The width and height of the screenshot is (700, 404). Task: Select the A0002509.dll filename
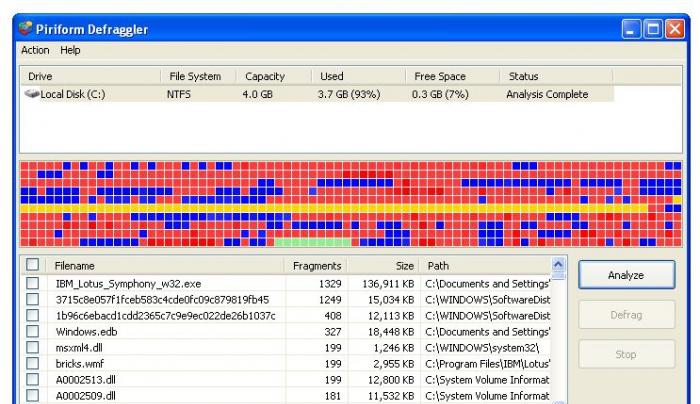tap(85, 396)
